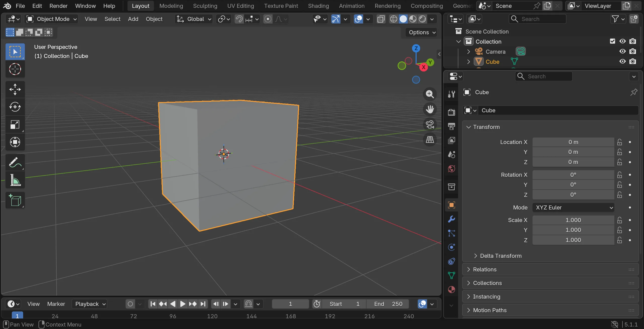Image resolution: width=644 pixels, height=329 pixels.
Task: Open viewport Options dropdown
Action: pyautogui.click(x=422, y=32)
